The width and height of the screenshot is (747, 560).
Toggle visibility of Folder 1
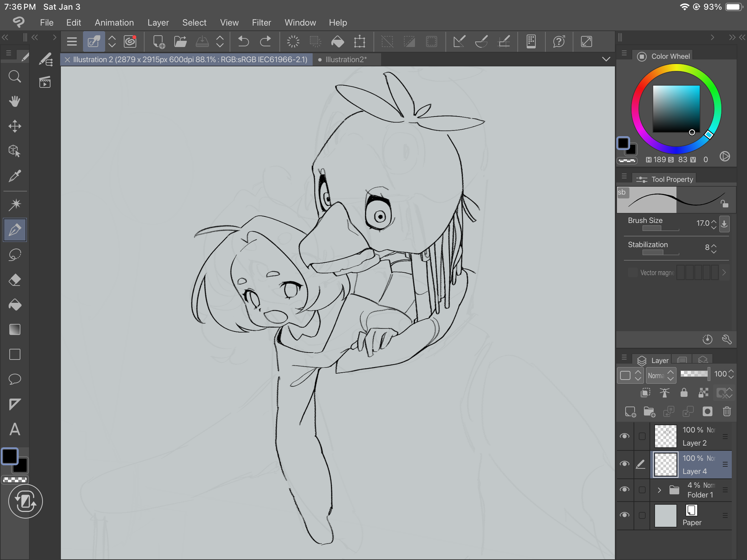[625, 489]
